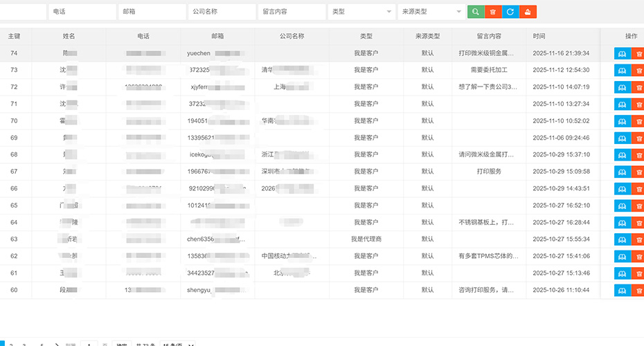Open view details for row 74
644x346 pixels.
pyautogui.click(x=623, y=53)
